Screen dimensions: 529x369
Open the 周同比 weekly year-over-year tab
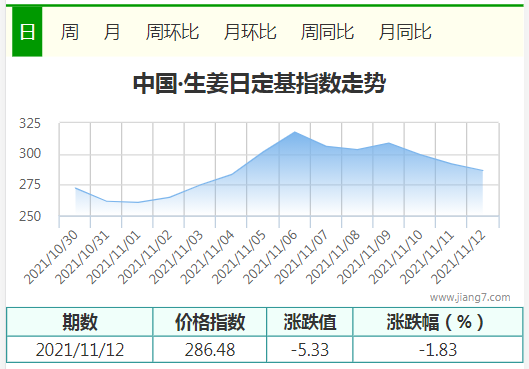coord(327,32)
